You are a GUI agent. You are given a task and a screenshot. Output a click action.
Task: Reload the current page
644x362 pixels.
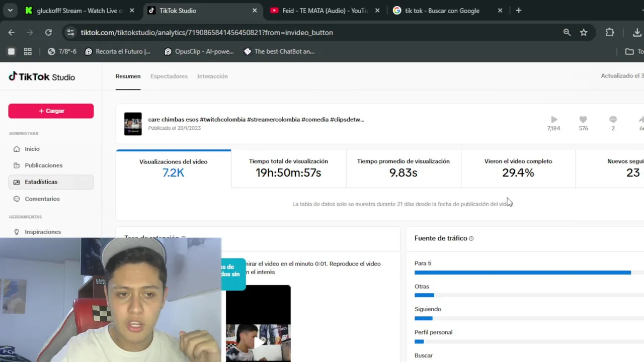tap(48, 33)
